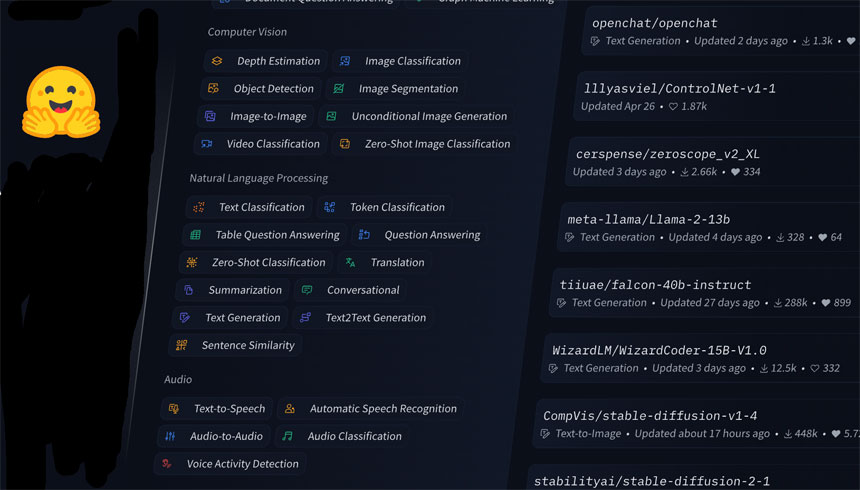Viewport: 860px width, 490px height.
Task: Select the Voice Activity Detection tag
Action: tap(230, 464)
